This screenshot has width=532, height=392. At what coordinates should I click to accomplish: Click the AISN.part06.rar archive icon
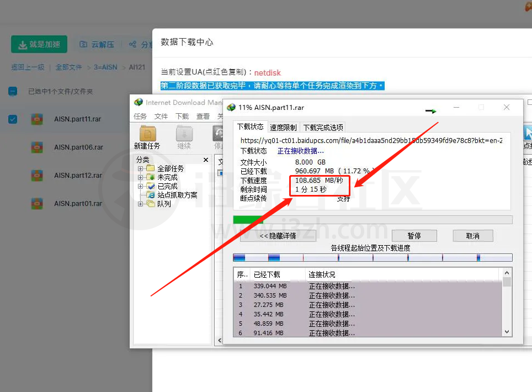pos(36,147)
